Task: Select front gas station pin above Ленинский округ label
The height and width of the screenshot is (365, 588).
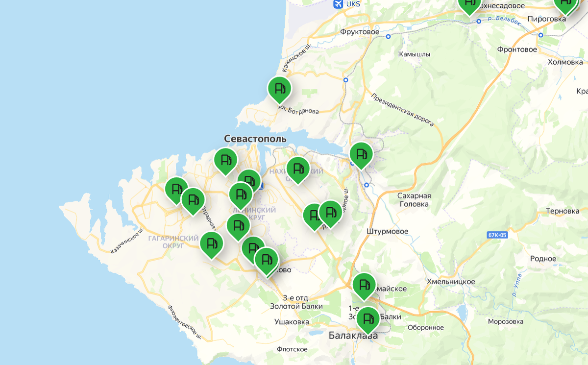Action: (241, 195)
